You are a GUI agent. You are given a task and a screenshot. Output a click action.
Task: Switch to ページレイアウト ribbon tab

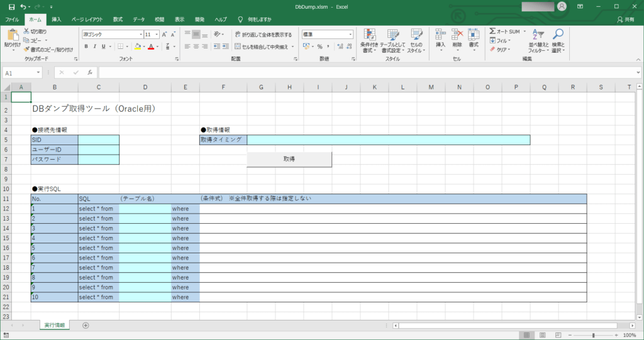pyautogui.click(x=87, y=19)
